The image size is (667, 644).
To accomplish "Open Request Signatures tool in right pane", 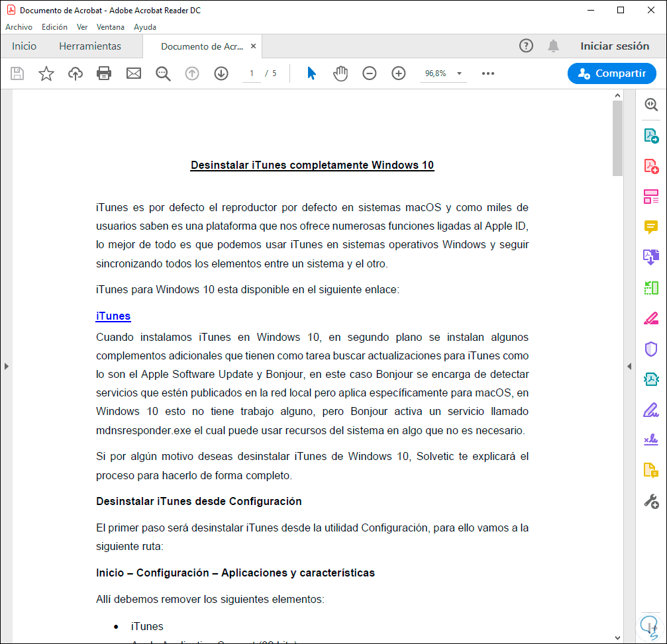I will [651, 439].
